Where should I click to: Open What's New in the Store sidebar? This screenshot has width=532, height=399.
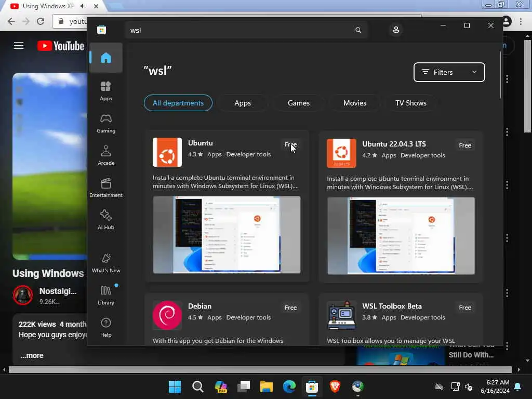click(106, 263)
